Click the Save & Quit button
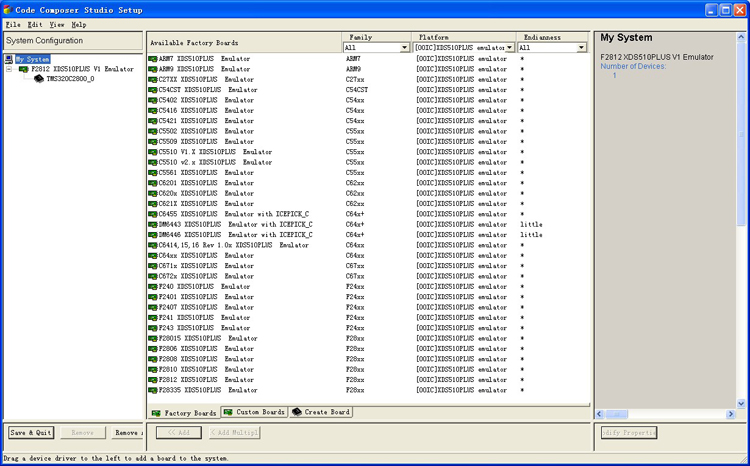The width and height of the screenshot is (750, 466). (31, 433)
